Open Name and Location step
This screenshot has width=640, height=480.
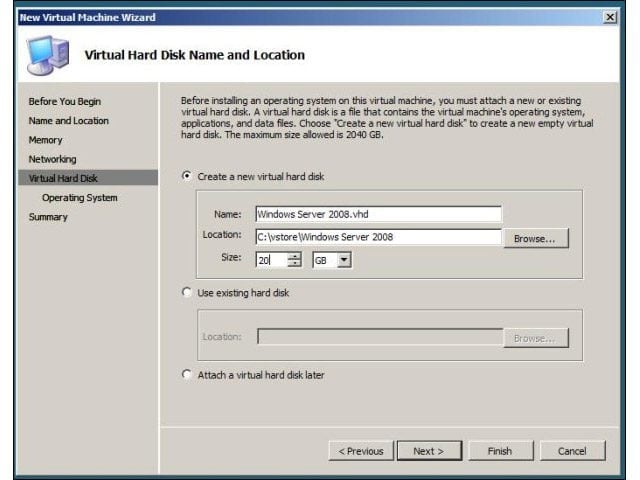pos(69,121)
